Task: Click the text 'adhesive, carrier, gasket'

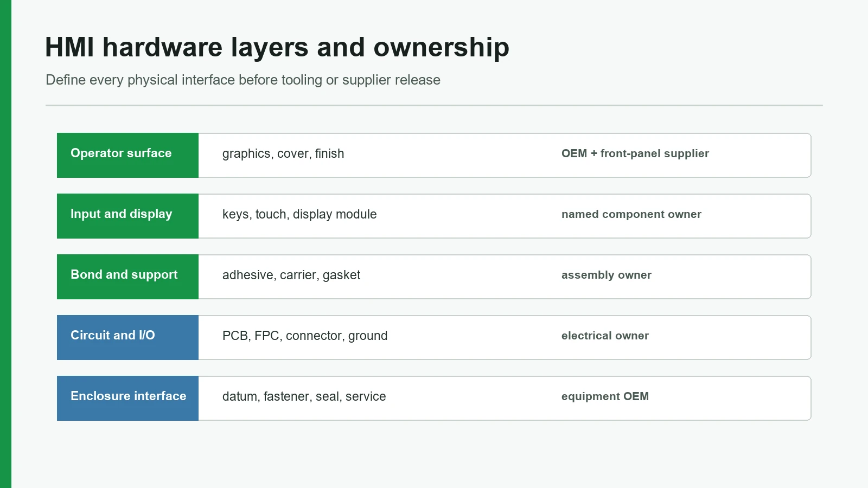Action: (x=291, y=275)
